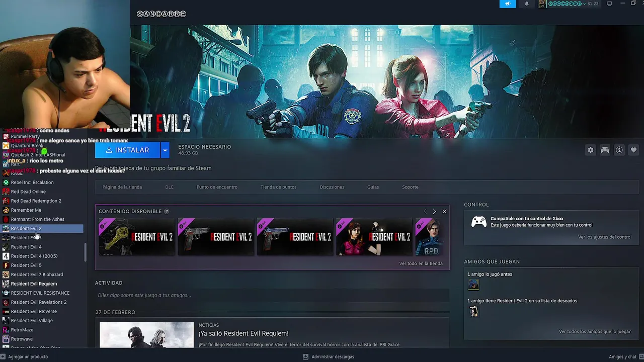Screen dimensions: 644x362
Task: Click the Amigos y chat grid icon
Action: point(640,356)
